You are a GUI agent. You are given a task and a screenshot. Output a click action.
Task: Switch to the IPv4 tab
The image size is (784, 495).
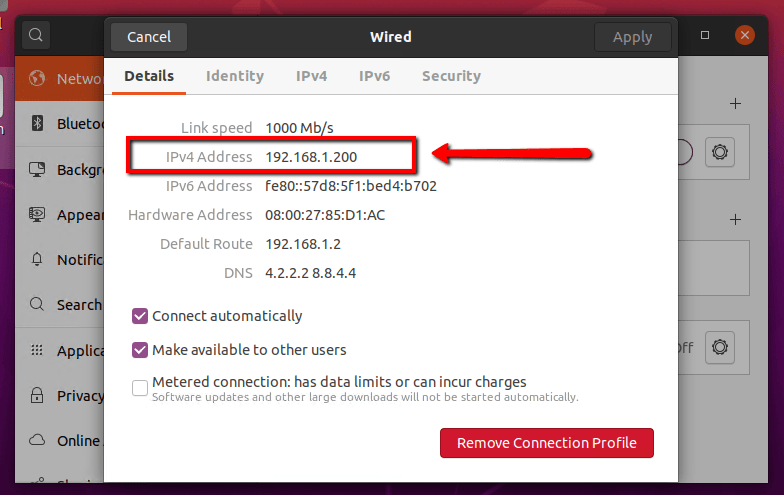[x=312, y=76]
